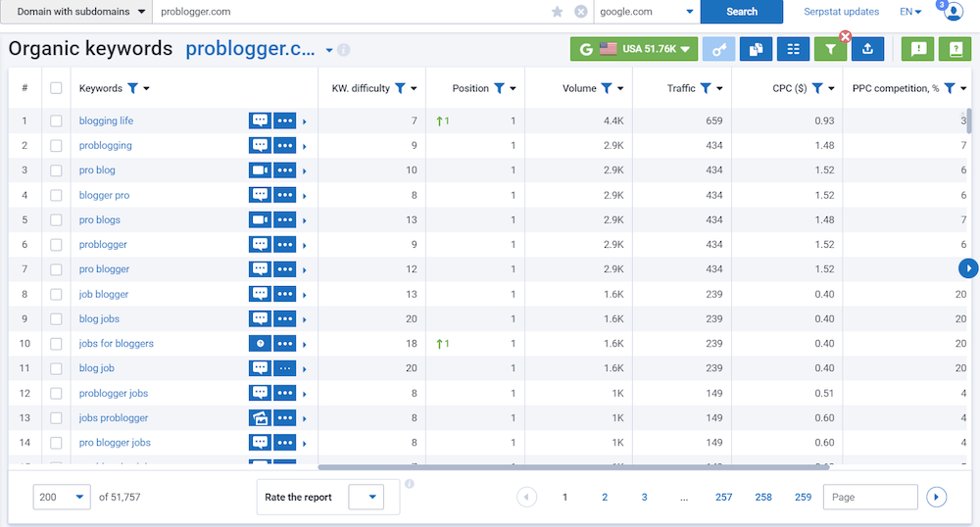Click the blue Search button

click(x=742, y=12)
